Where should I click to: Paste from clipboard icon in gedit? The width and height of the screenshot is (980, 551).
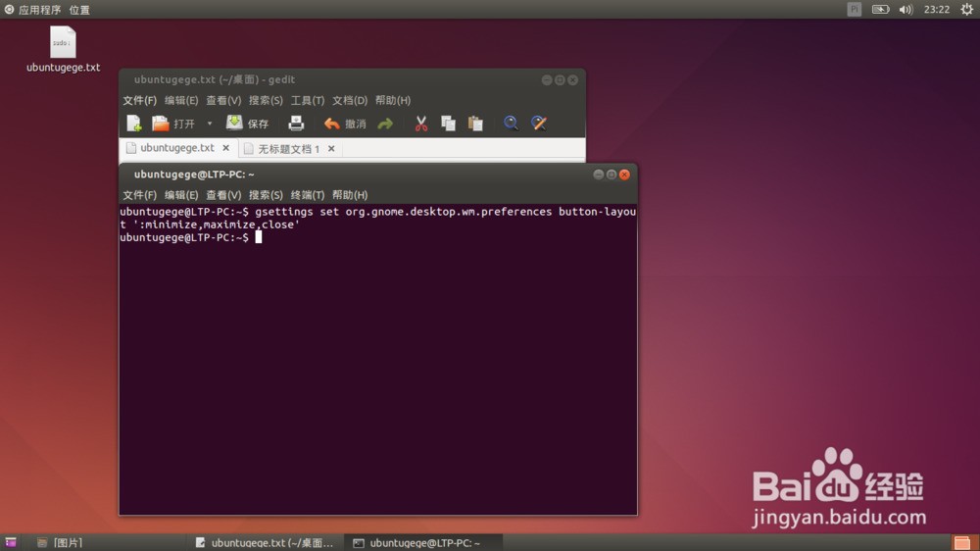[x=475, y=124]
